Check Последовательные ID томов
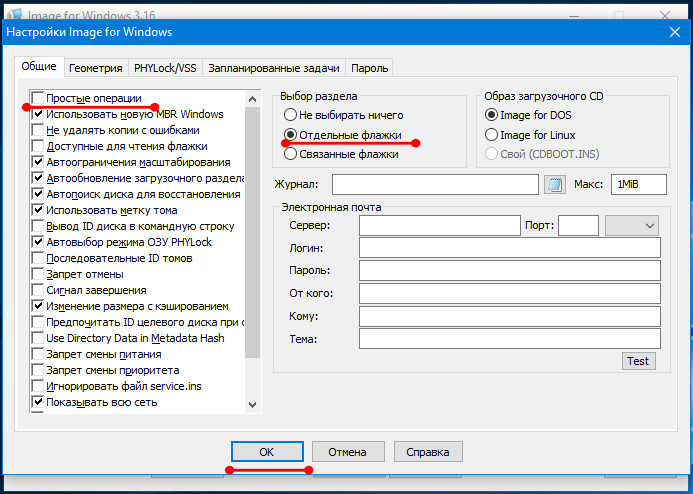This screenshot has height=494, width=693. point(38,258)
